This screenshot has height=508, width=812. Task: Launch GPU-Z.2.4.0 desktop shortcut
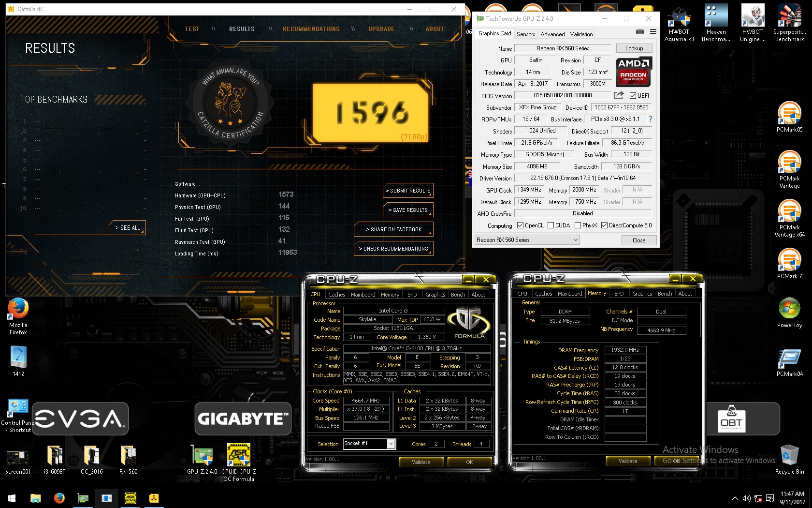[x=202, y=460]
